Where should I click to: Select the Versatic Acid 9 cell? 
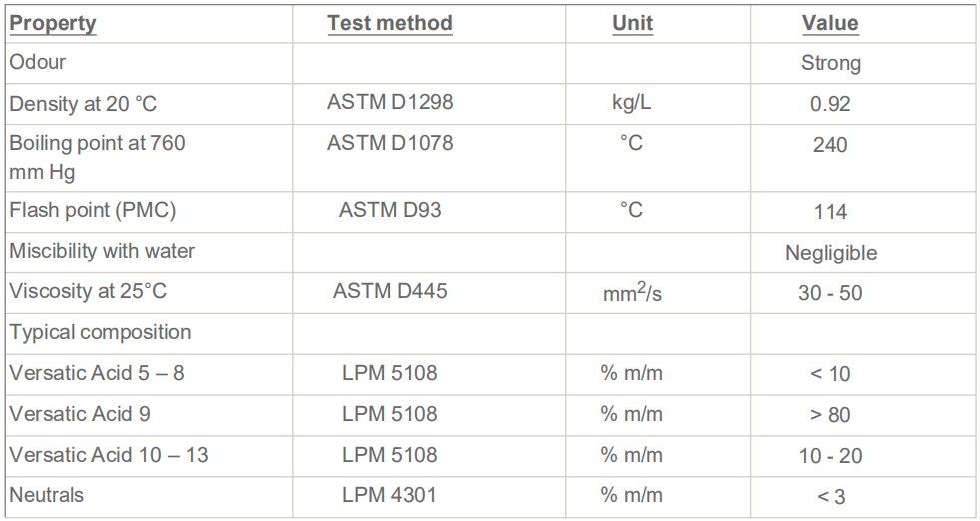pos(80,413)
